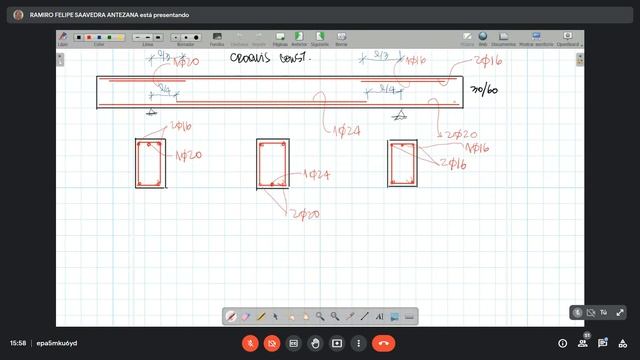Click the presenter avatar at top
The width and height of the screenshot is (640, 360).
click(x=18, y=15)
